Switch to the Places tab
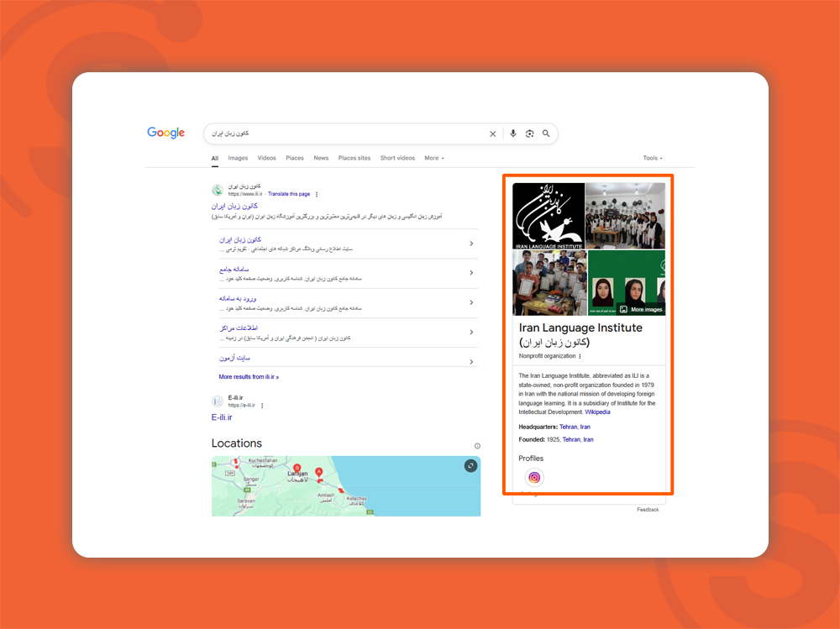Screen dimensions: 840x629 point(295,158)
